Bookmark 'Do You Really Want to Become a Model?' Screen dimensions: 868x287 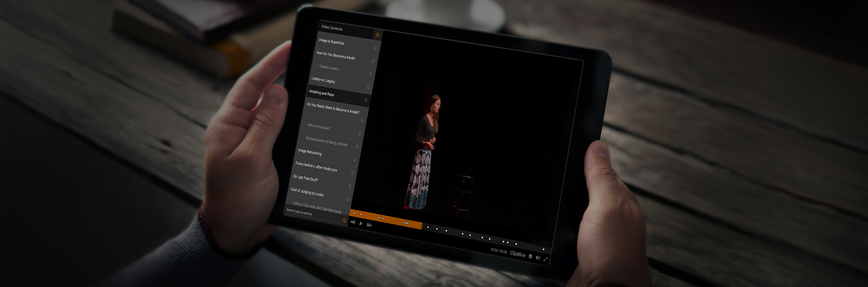click(362, 120)
